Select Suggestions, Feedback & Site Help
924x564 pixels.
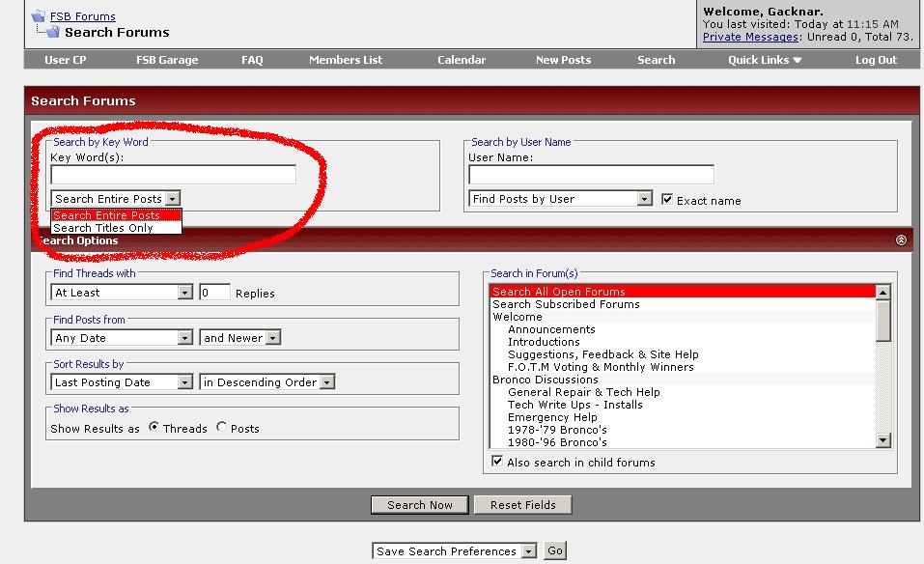[x=683, y=354]
